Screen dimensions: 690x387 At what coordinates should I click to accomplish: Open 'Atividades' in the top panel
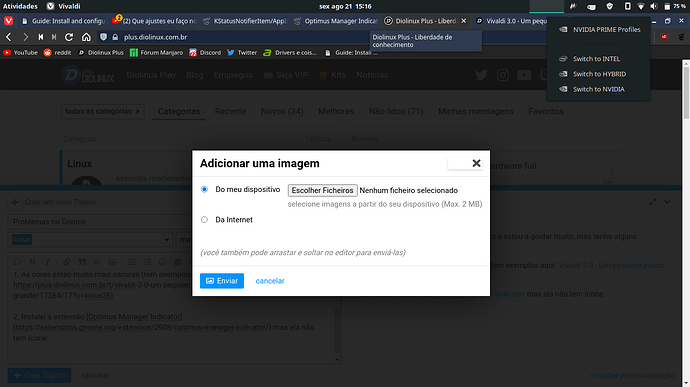pos(20,6)
